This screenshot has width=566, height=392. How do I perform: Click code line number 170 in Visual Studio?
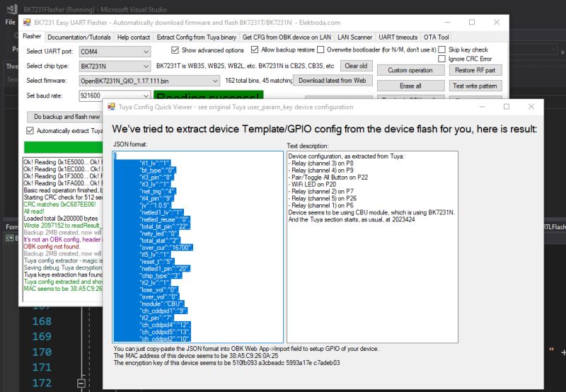coord(42,352)
